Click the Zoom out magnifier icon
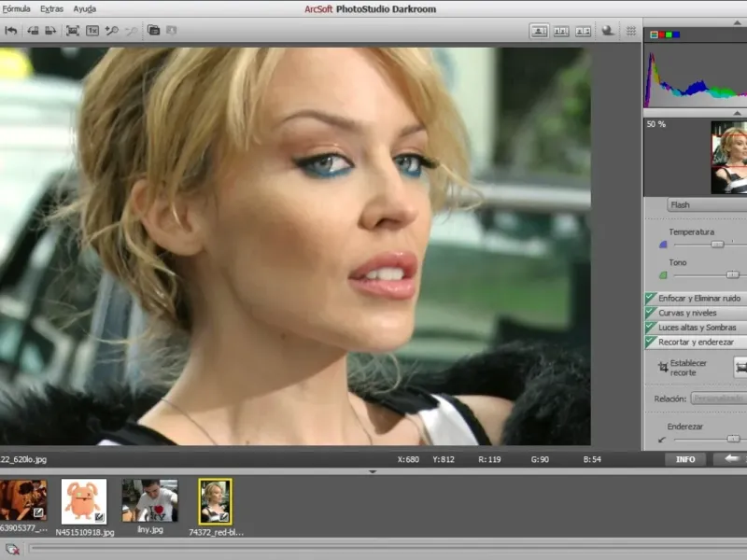This screenshot has width=747, height=560. coord(131,31)
